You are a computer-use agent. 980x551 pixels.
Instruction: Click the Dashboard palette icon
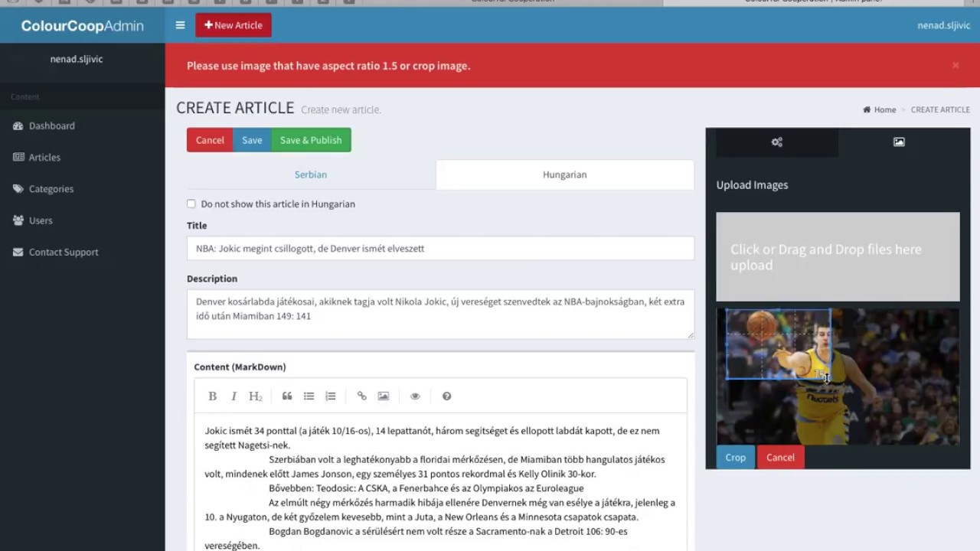tap(18, 126)
